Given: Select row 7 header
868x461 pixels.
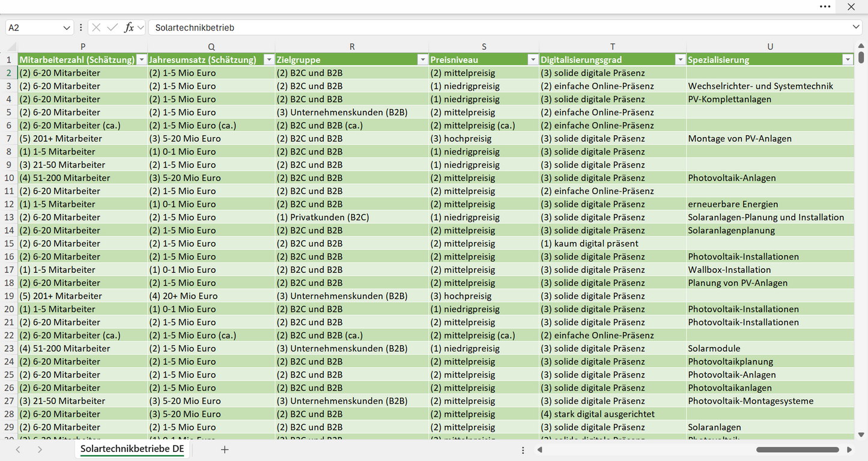Looking at the screenshot, I should tap(9, 138).
